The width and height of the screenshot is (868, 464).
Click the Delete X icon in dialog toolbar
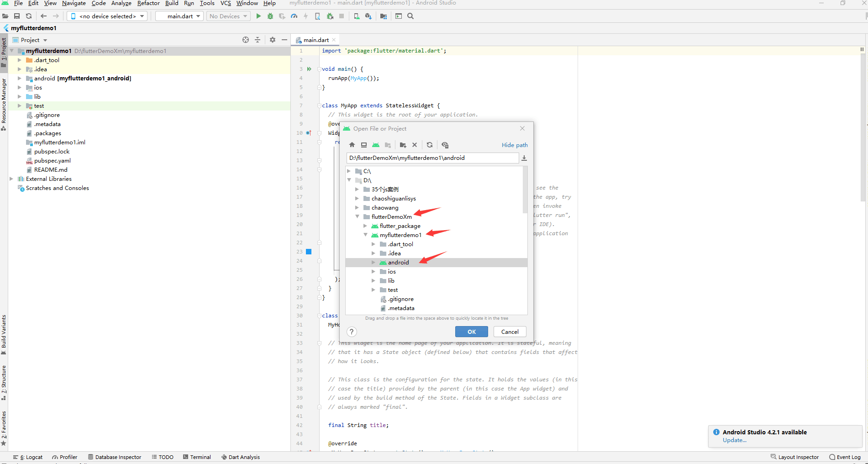tap(415, 145)
